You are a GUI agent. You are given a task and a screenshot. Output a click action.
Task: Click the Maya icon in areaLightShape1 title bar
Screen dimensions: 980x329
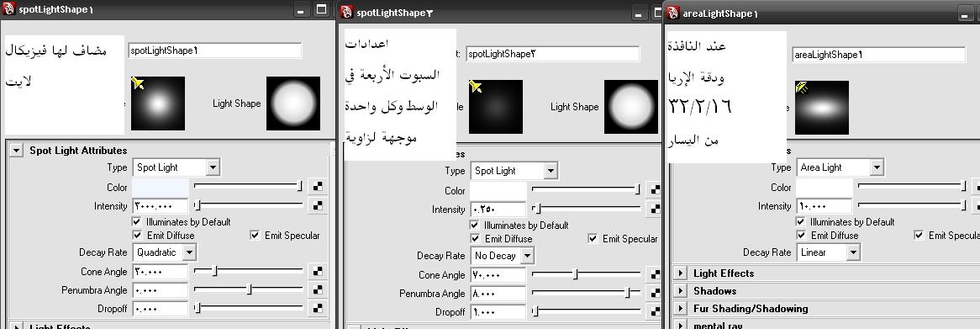[673, 12]
